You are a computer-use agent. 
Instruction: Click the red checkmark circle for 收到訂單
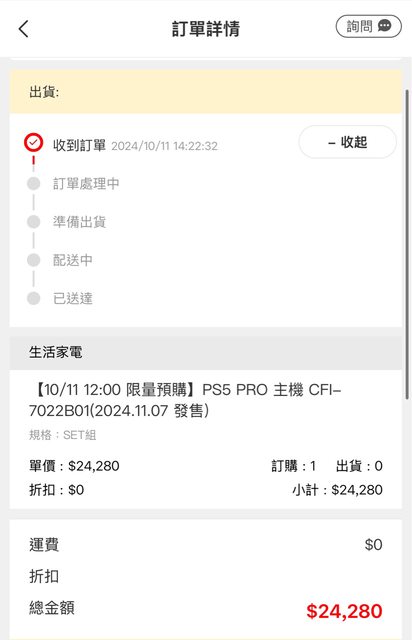33,143
